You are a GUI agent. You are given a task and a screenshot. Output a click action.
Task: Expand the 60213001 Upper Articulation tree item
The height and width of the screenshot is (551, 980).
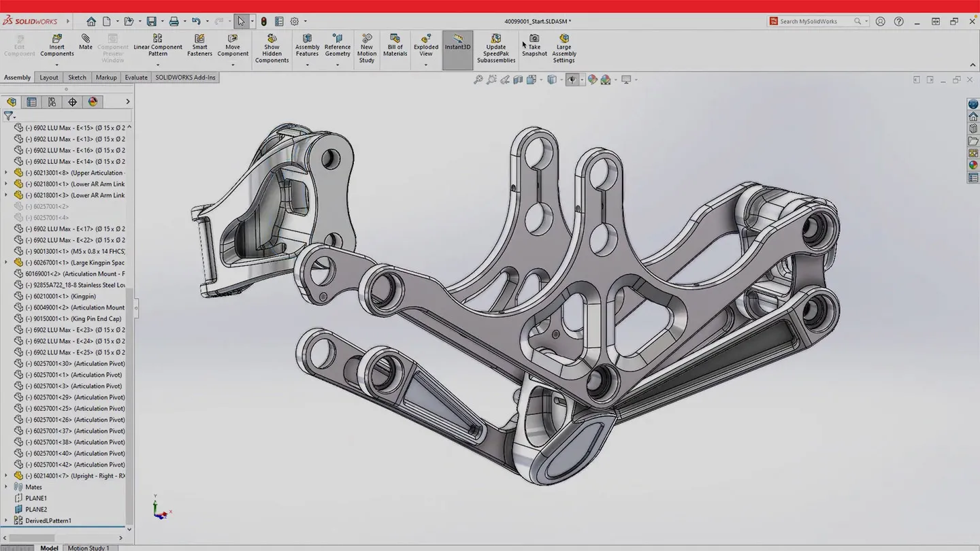pos(5,172)
